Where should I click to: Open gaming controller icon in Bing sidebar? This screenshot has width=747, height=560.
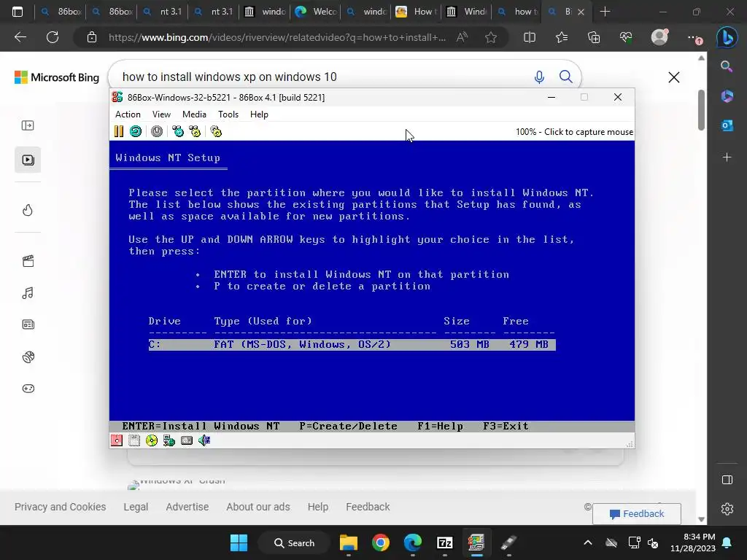[x=28, y=389]
